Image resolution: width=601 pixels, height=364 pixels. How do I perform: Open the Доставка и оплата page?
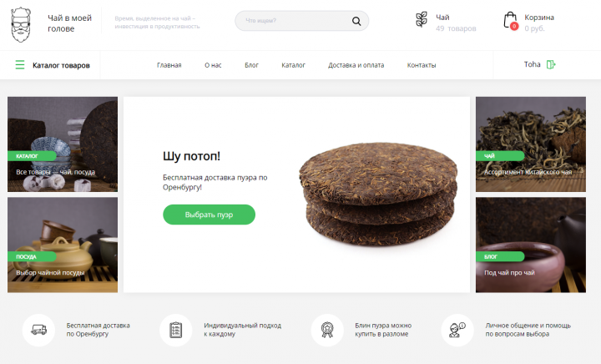click(356, 65)
